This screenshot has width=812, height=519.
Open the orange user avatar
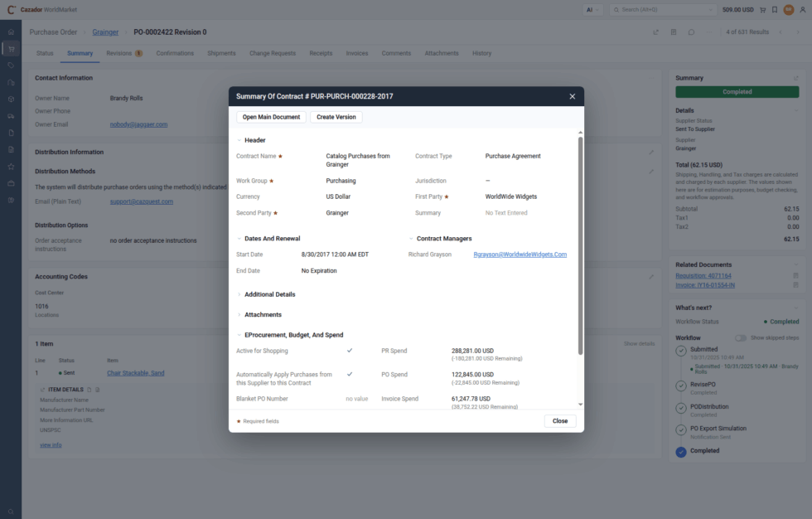(x=789, y=10)
